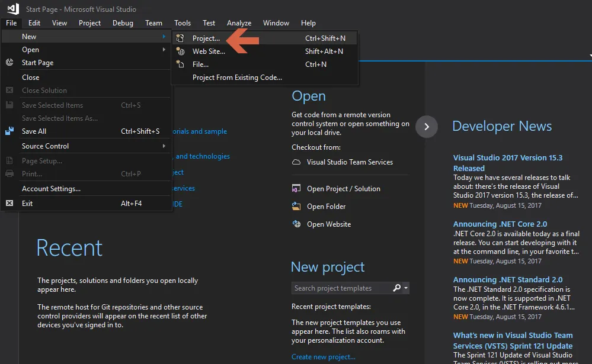Click the new File icon in submenu
The image size is (592, 364).
180,65
